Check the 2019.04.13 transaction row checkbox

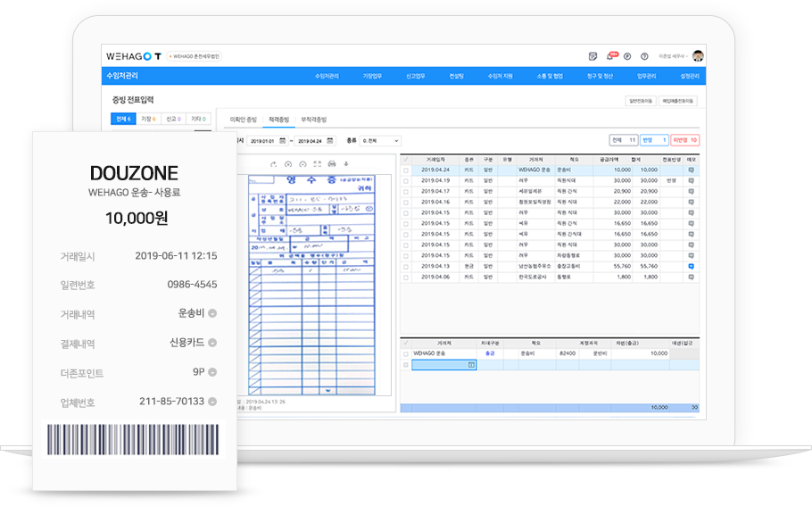406,267
